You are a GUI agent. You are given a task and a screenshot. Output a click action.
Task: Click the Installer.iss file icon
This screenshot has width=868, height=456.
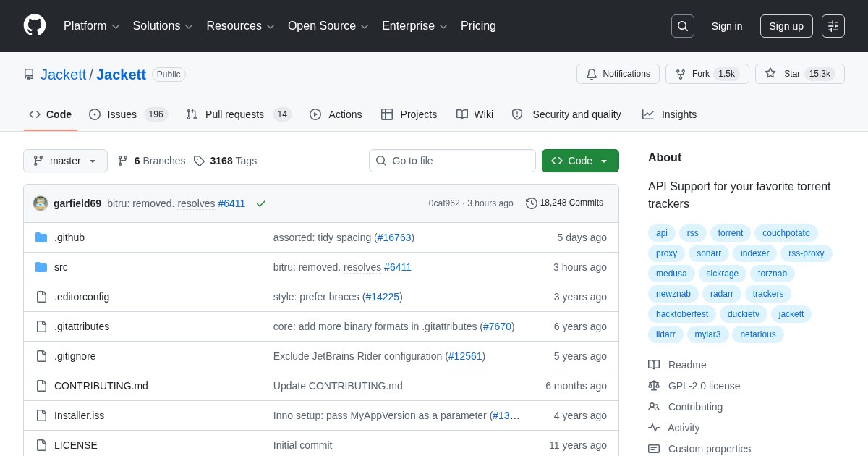point(41,415)
